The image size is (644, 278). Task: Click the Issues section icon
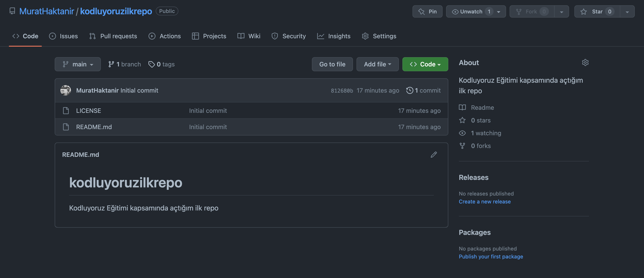[x=52, y=36]
